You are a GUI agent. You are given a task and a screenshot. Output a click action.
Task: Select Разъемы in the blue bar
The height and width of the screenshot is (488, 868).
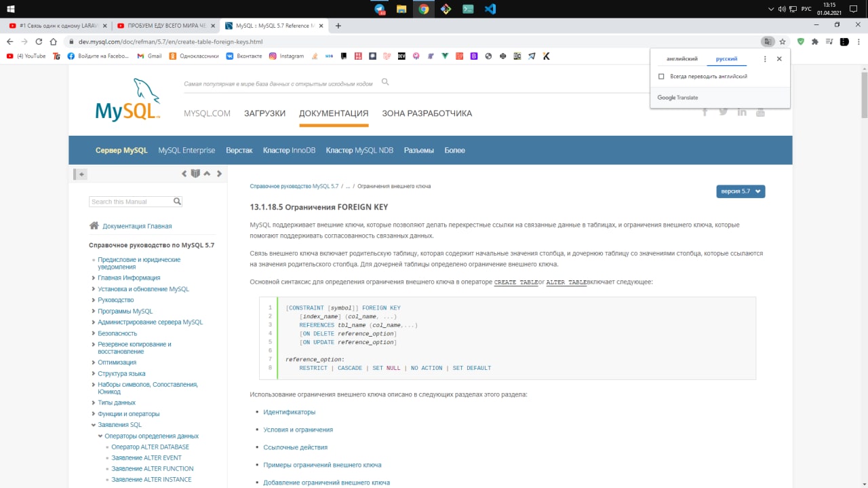418,150
